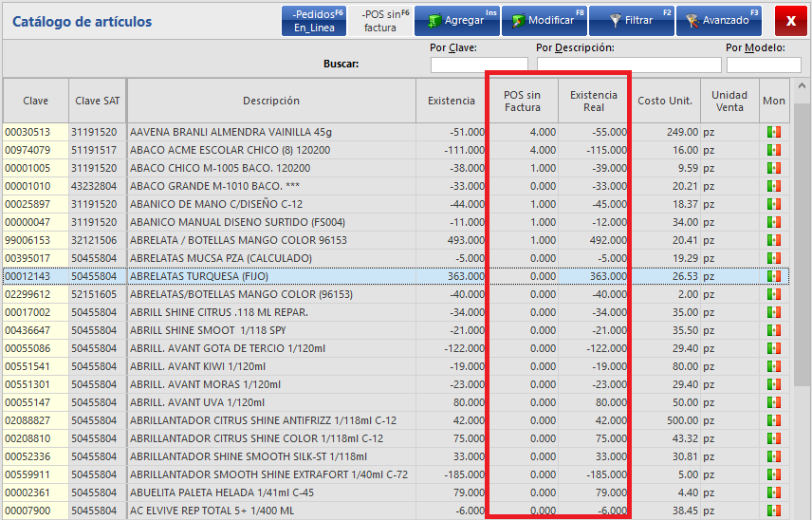This screenshot has width=812, height=520.
Task: Select the POS sin factura tab
Action: (384, 20)
